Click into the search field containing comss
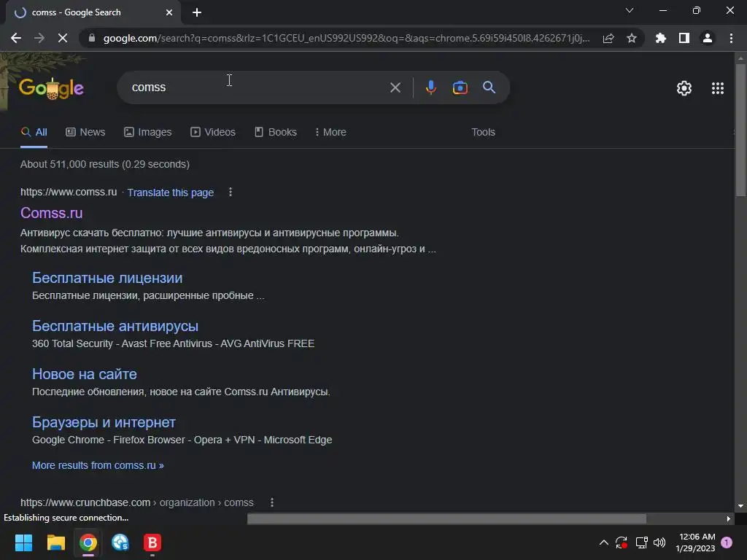The image size is (747, 560). point(258,87)
